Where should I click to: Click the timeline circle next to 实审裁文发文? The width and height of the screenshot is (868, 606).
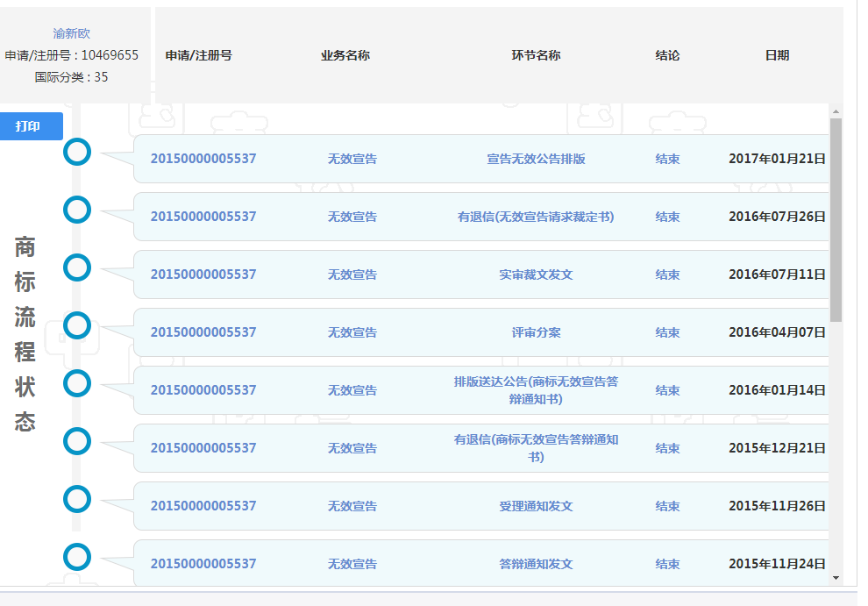click(77, 267)
